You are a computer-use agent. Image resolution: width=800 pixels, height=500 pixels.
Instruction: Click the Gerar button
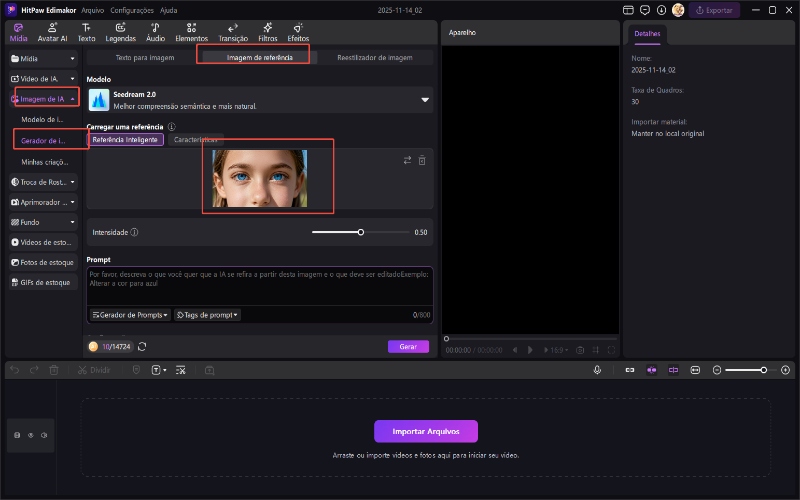[x=408, y=346]
